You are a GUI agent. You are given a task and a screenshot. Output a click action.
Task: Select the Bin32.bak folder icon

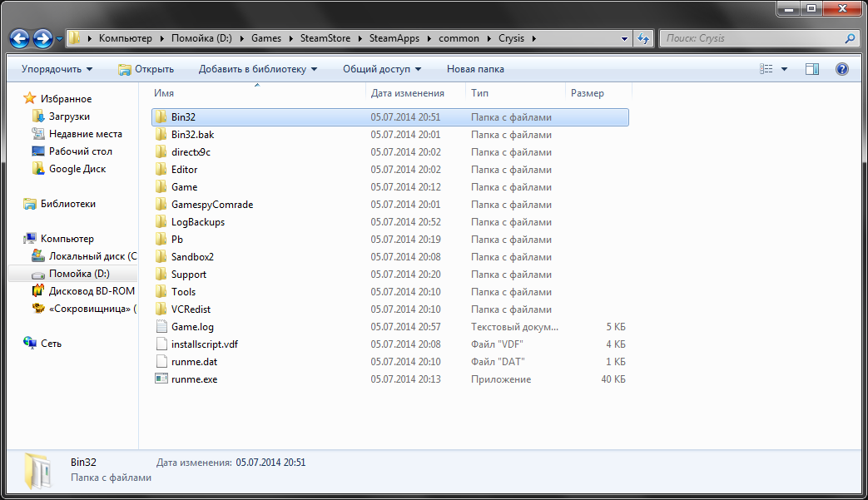pyautogui.click(x=161, y=135)
